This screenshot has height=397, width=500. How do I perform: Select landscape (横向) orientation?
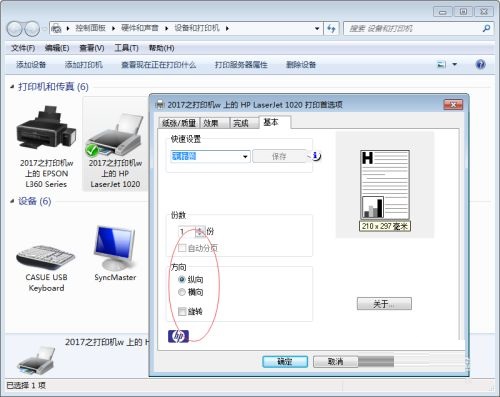(x=182, y=292)
